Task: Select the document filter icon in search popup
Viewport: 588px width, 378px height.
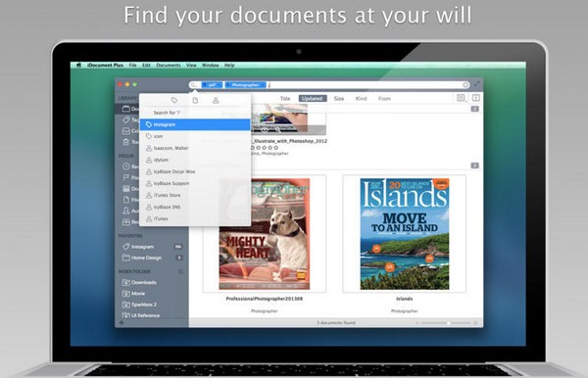Action: pos(195,100)
